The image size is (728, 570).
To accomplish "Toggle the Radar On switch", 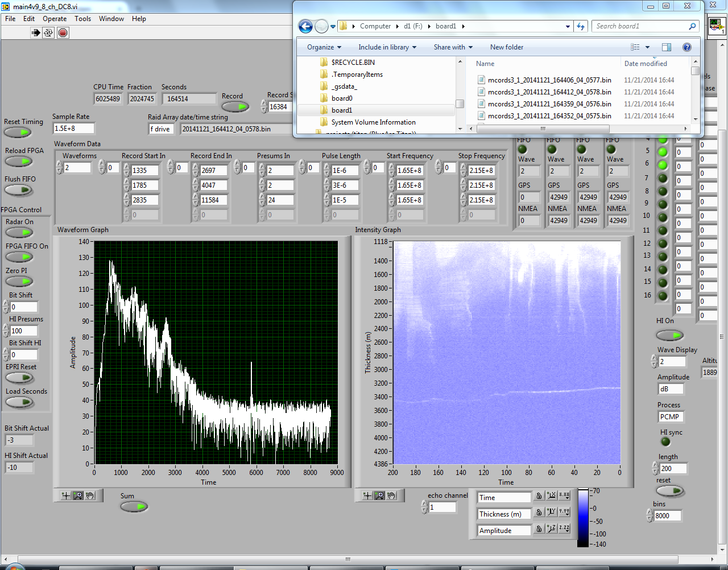I will coord(19,232).
